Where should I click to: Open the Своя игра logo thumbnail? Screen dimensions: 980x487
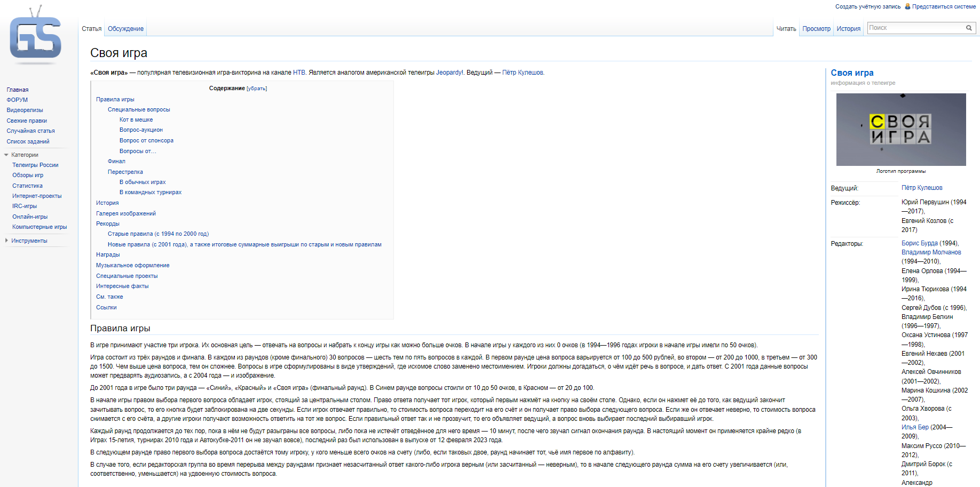[x=901, y=130]
